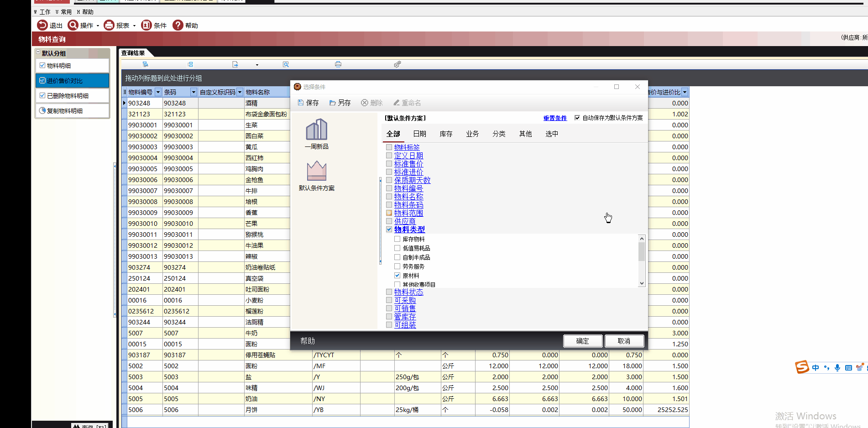Viewport: 868px width, 428px height.
Task: Click the 重命名 rename pencil icon
Action: coord(397,103)
